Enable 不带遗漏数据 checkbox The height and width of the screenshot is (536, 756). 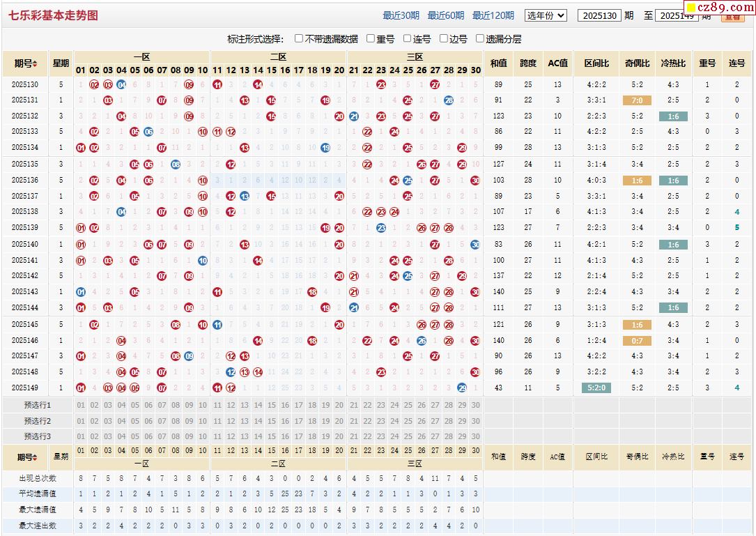click(299, 39)
